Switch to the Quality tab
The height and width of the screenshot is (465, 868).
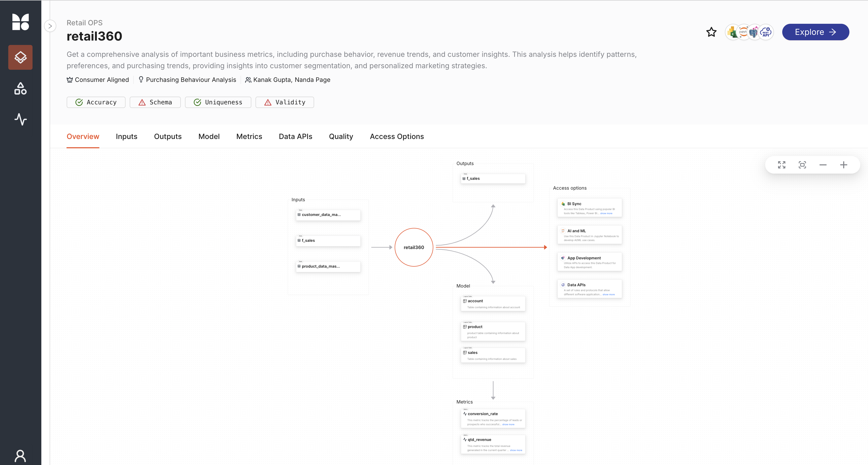pos(340,137)
